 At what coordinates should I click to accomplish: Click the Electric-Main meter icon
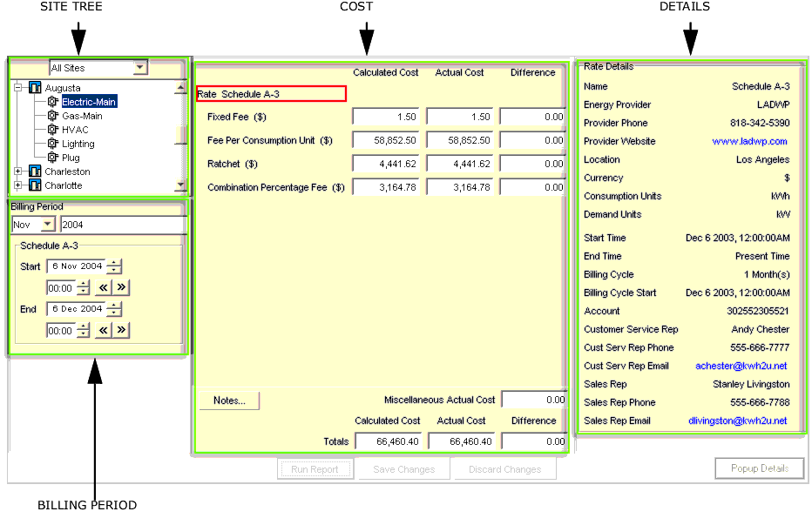(52, 102)
